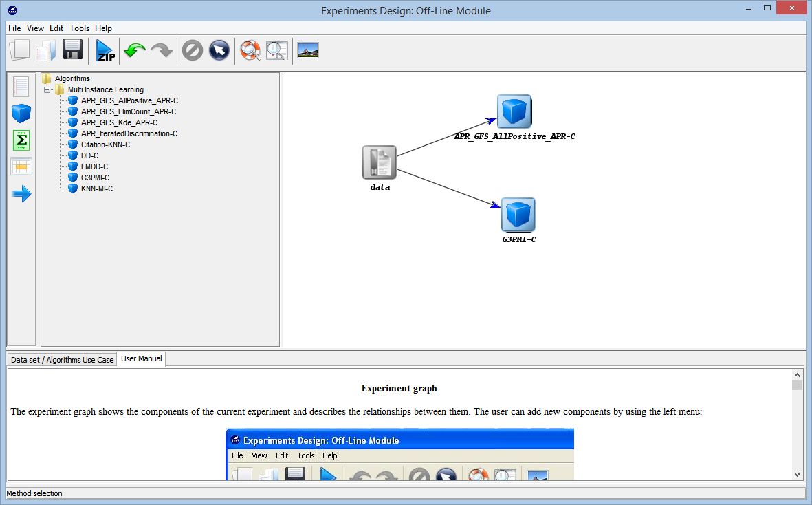The image size is (812, 505).
Task: Click the application icon in title bar
Action: (x=12, y=10)
